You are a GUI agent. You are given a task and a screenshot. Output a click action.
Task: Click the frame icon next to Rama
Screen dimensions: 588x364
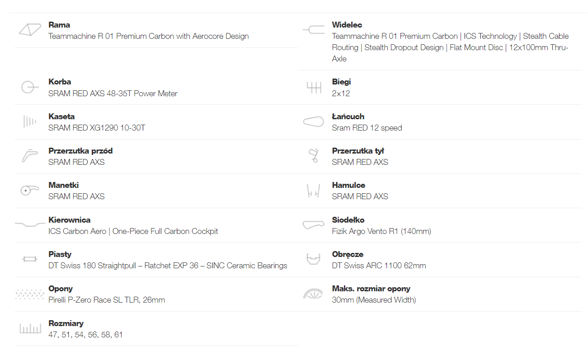[x=30, y=30]
